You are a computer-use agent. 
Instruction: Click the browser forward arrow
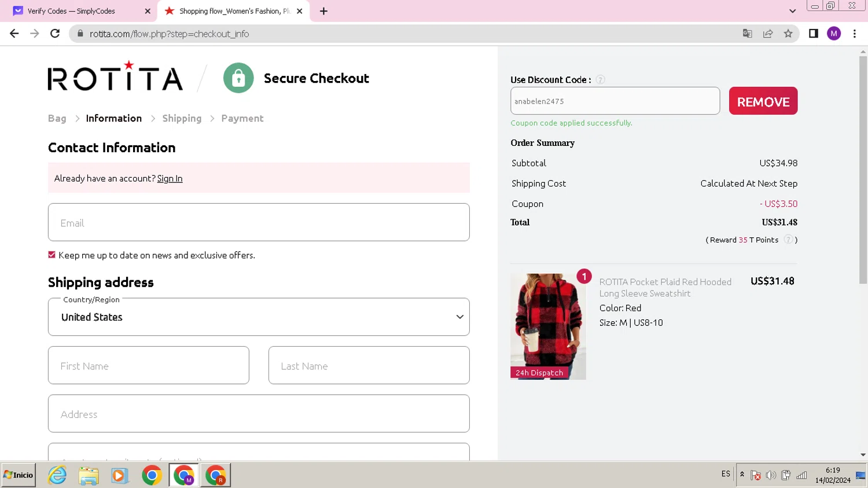pos(35,34)
